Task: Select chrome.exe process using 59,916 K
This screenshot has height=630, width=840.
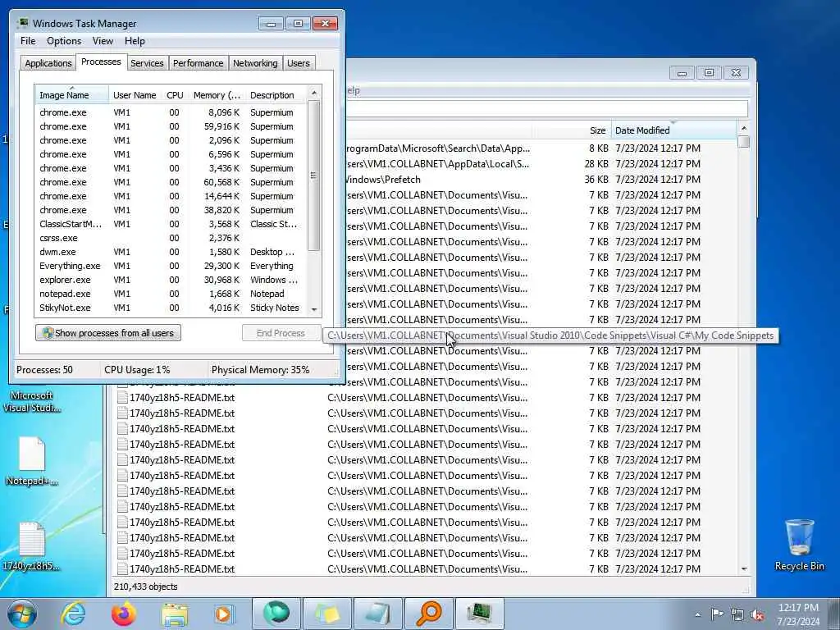Action: coord(171,126)
